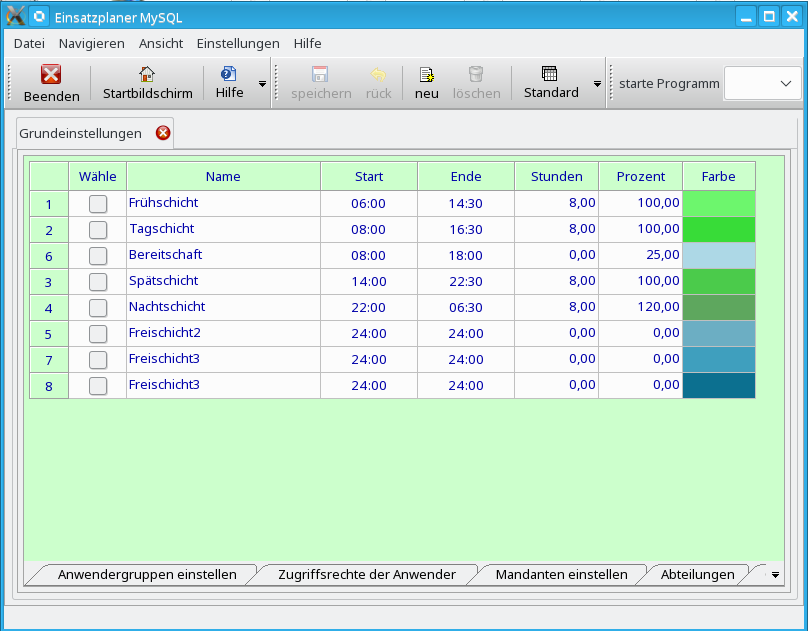Image resolution: width=808 pixels, height=631 pixels.
Task: Open the Mandanten einstellen tab
Action: (x=561, y=574)
